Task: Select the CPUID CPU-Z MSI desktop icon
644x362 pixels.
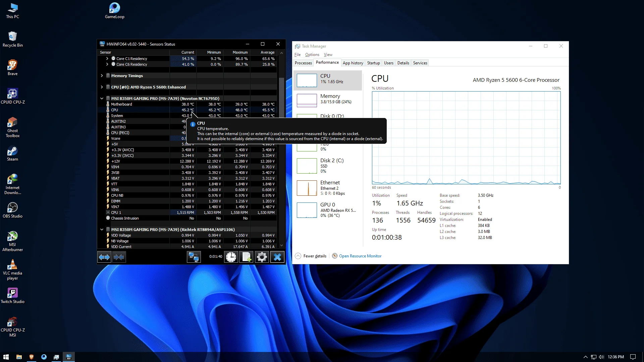Action: 12,327
